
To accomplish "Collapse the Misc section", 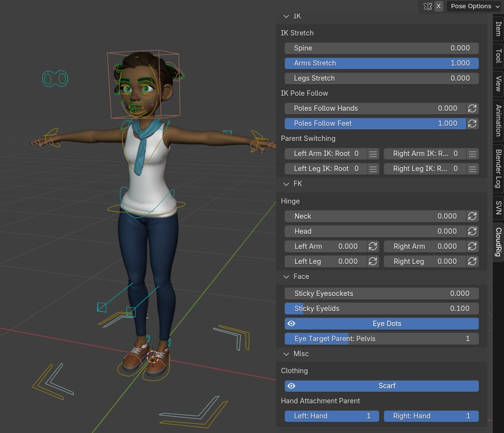I will (286, 354).
